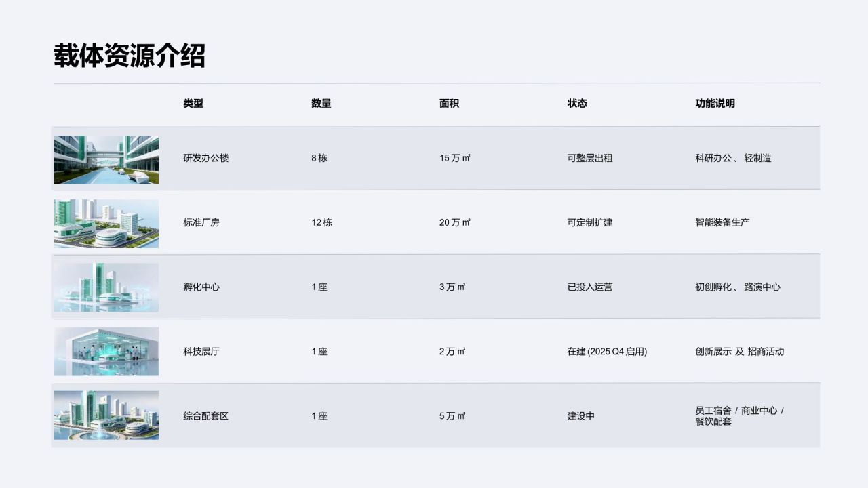Click the 研发办公楼 building thumbnail

[x=106, y=160]
